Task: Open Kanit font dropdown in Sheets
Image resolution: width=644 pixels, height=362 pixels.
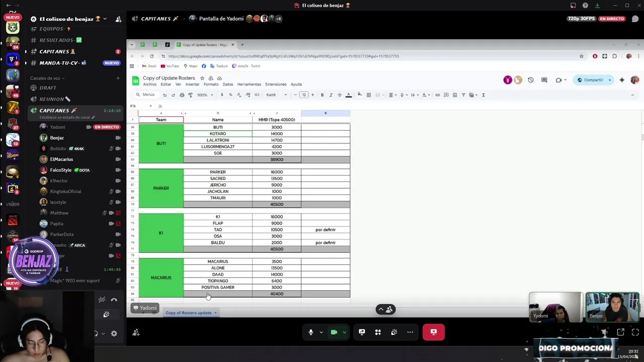Action: tap(277, 95)
